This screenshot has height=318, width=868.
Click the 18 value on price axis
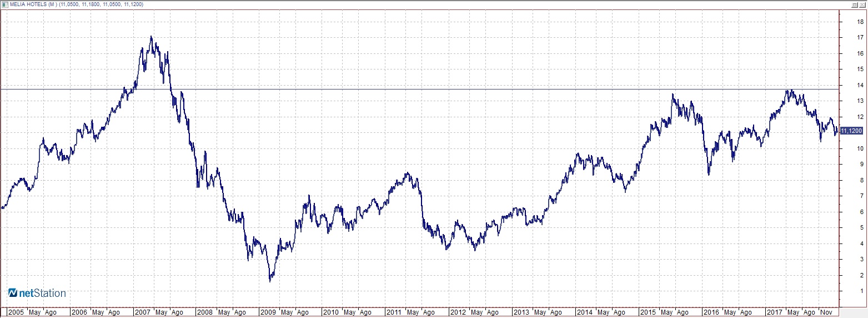point(859,22)
